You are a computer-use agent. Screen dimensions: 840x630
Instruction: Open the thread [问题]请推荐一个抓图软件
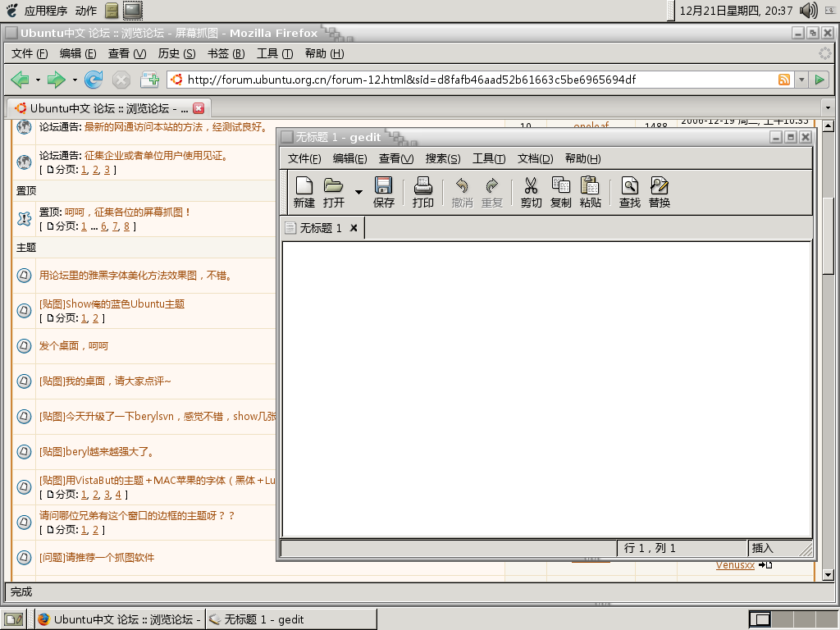[x=97, y=558]
